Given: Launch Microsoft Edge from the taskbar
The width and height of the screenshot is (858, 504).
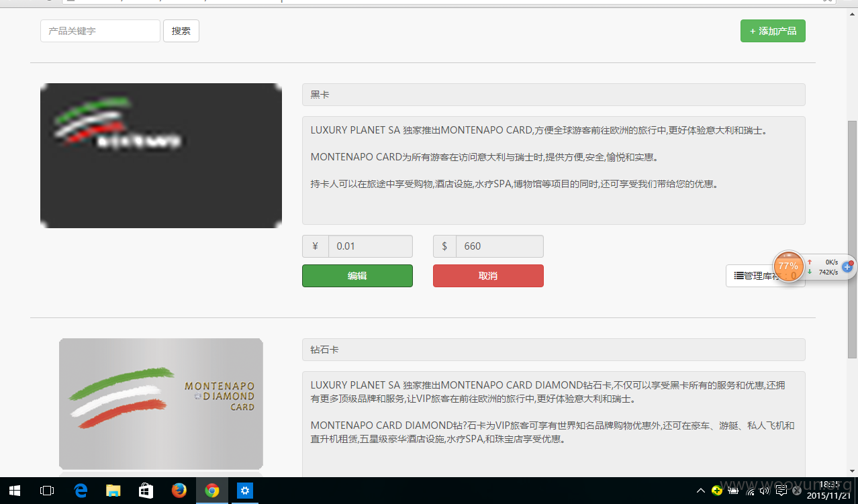Looking at the screenshot, I should pos(81,491).
